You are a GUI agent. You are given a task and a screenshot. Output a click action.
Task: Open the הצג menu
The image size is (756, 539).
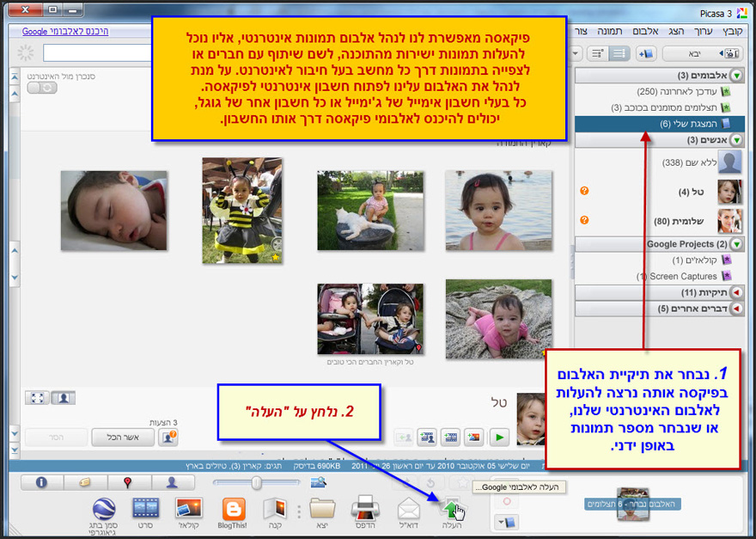click(x=676, y=31)
